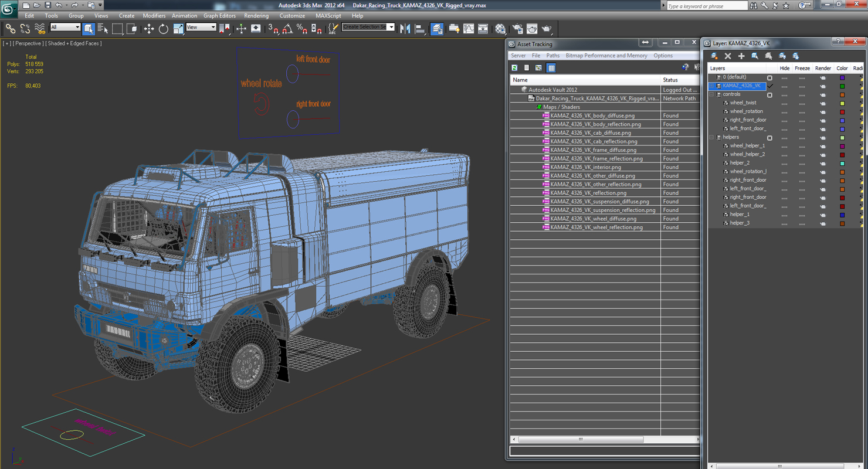This screenshot has height=469, width=868.
Task: Open Server menu in Asset Tracking
Action: [x=518, y=56]
